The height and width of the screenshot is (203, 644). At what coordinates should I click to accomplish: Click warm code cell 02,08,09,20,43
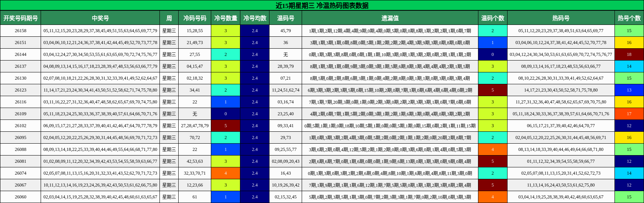(x=286, y=161)
